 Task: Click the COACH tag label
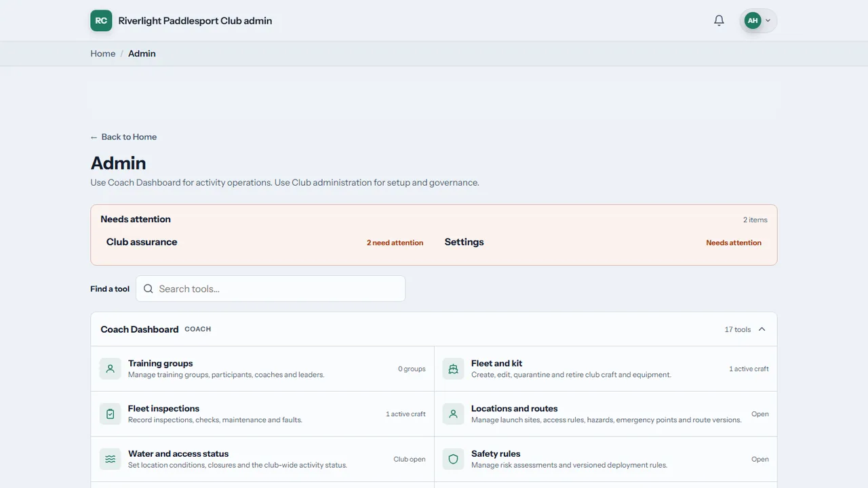198,329
